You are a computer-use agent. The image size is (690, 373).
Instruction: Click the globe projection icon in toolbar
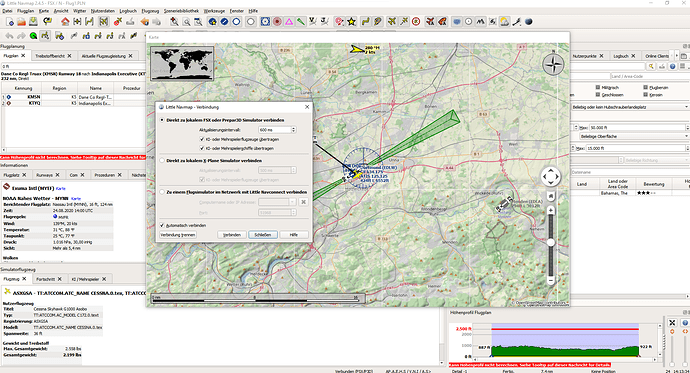pos(529,21)
